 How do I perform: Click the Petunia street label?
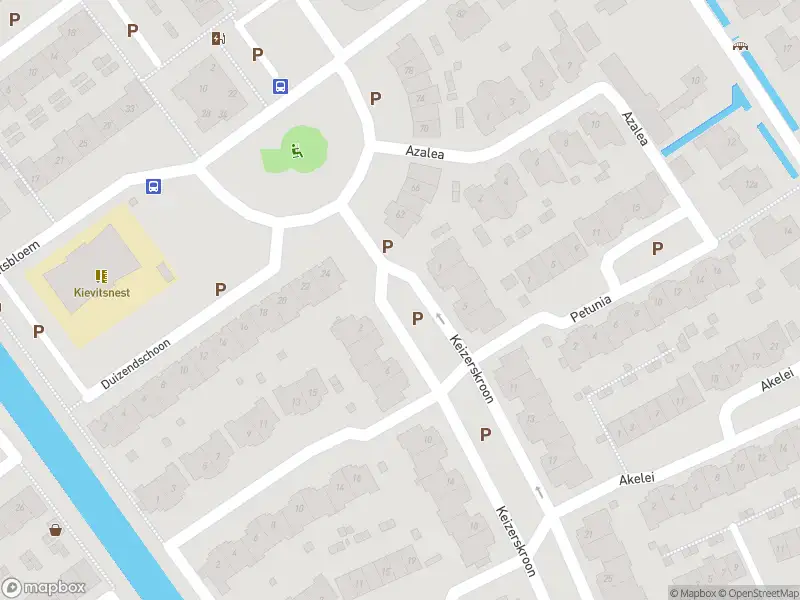[590, 309]
